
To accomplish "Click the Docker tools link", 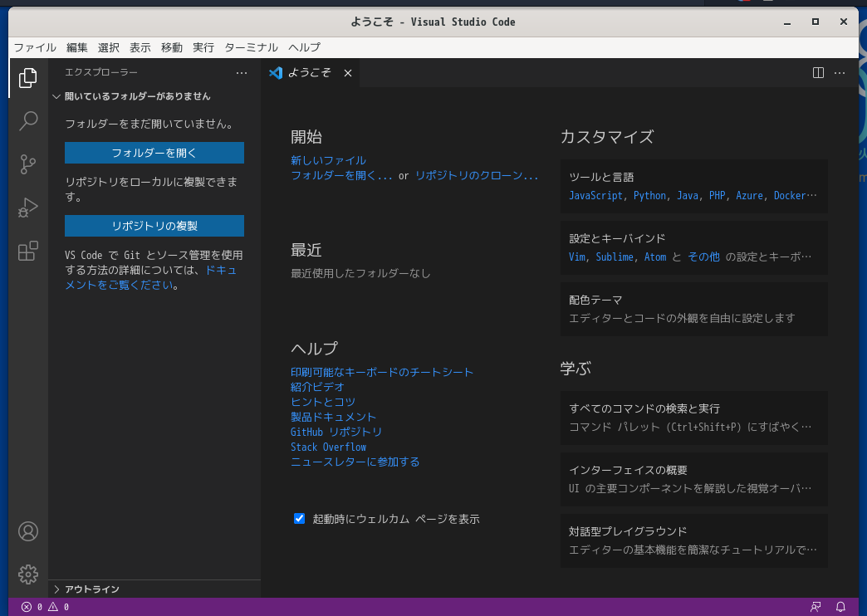I will 790,196.
